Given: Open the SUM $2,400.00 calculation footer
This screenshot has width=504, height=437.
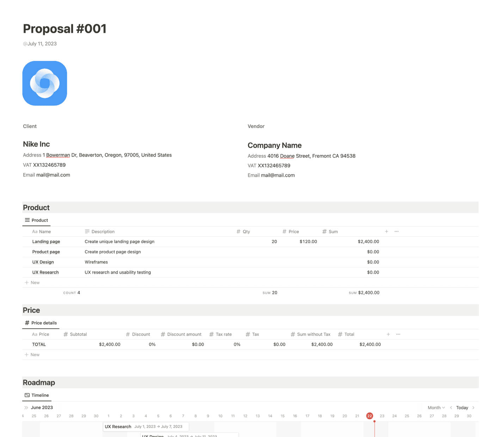Looking at the screenshot, I should 364,293.
